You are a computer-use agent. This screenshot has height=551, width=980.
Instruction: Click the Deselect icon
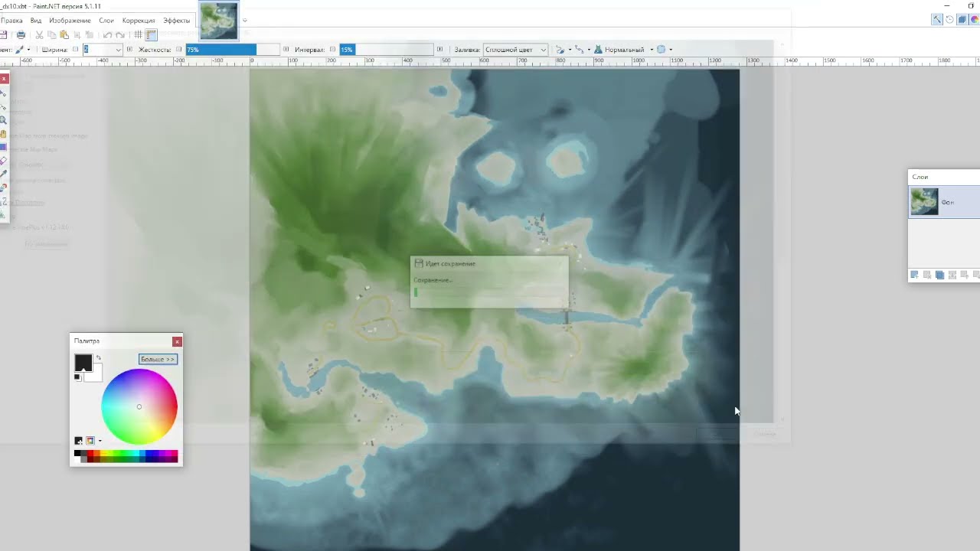90,34
